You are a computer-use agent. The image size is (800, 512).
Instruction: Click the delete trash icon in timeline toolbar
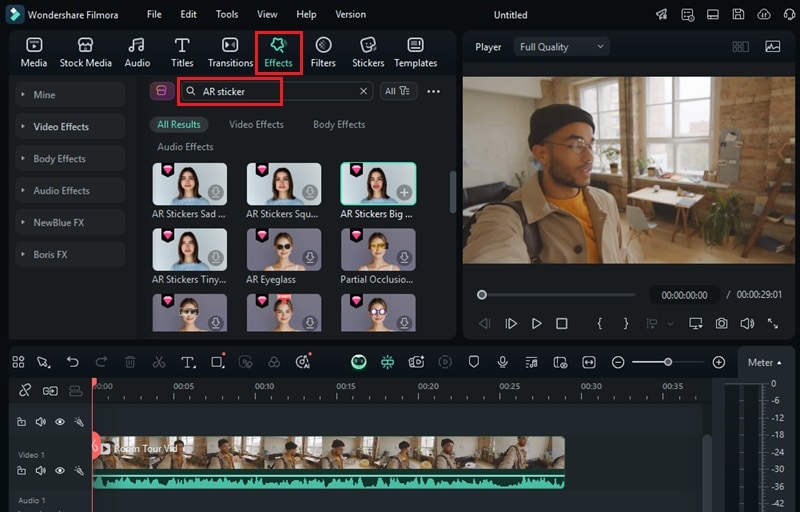tap(130, 362)
